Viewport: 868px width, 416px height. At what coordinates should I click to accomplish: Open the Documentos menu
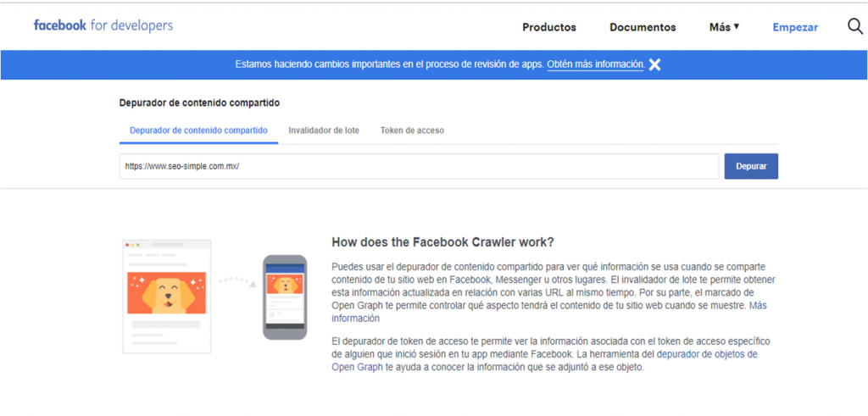[x=643, y=27]
